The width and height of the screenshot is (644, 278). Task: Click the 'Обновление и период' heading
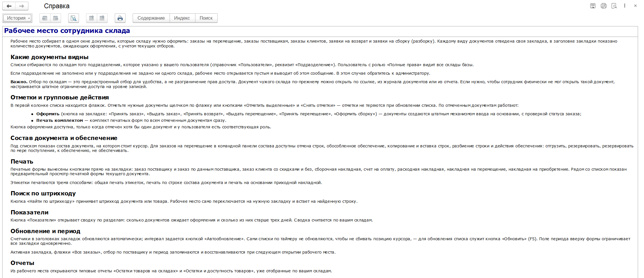point(45,231)
